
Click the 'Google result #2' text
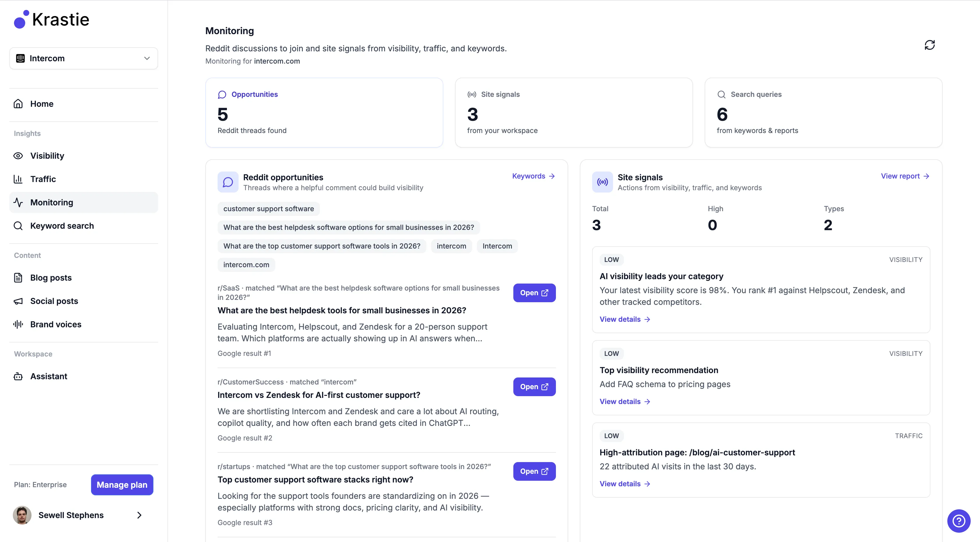coord(245,438)
